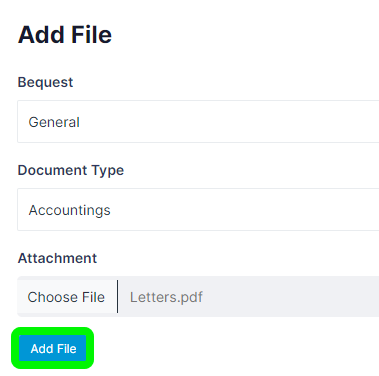Replace Letters.pdf via Choose File

67,297
